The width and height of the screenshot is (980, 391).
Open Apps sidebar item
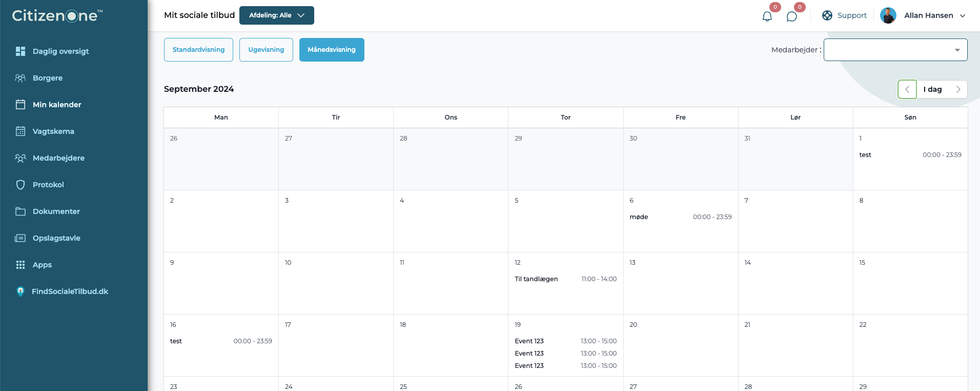pos(42,265)
